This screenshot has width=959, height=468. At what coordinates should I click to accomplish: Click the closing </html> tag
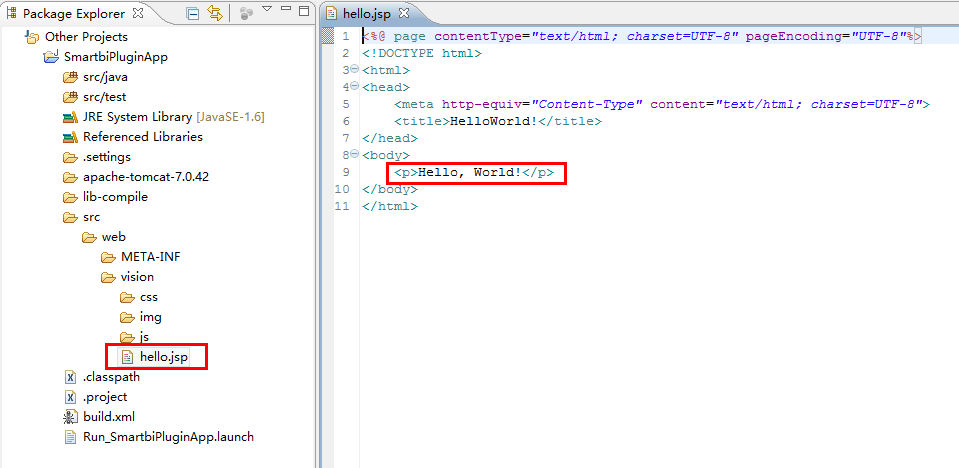[x=390, y=207]
